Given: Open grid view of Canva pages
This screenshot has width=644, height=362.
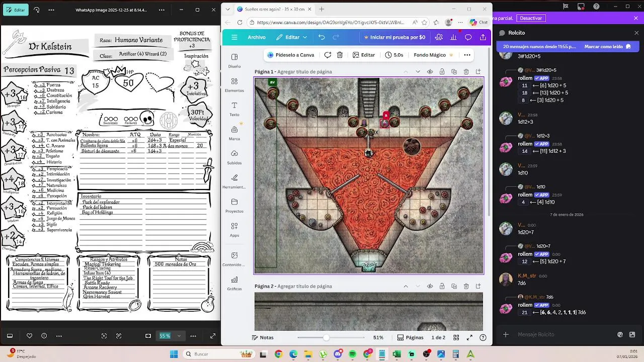Looking at the screenshot, I should (456, 337).
